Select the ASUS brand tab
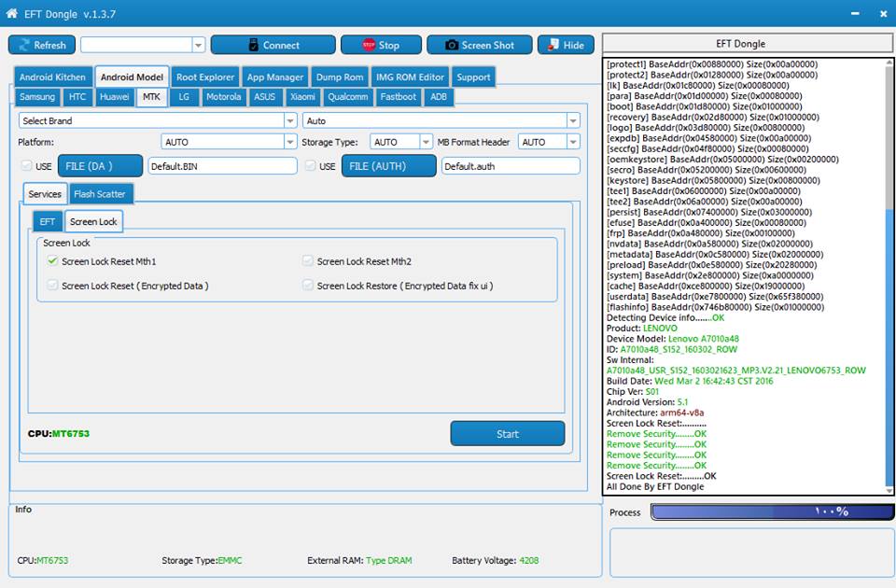 coord(264,97)
